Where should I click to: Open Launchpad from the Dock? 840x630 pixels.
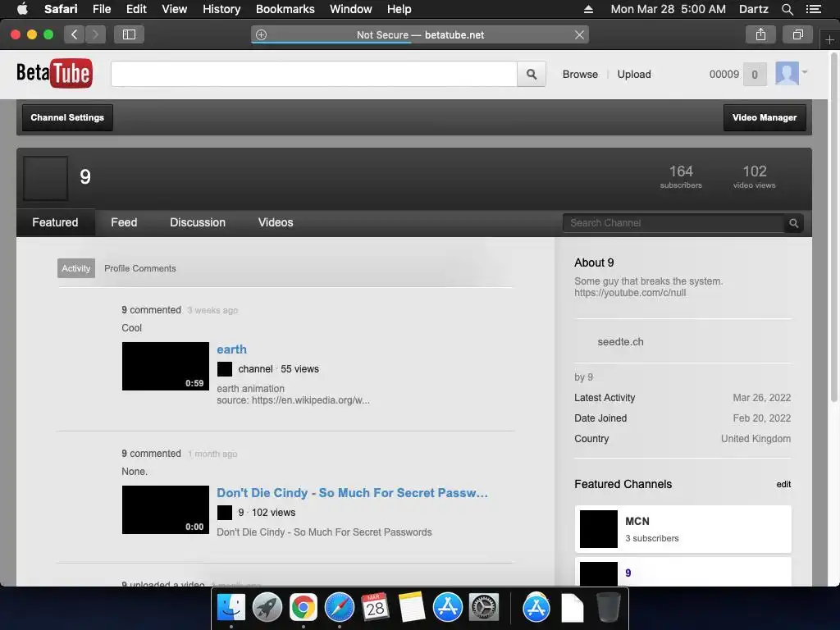point(267,607)
